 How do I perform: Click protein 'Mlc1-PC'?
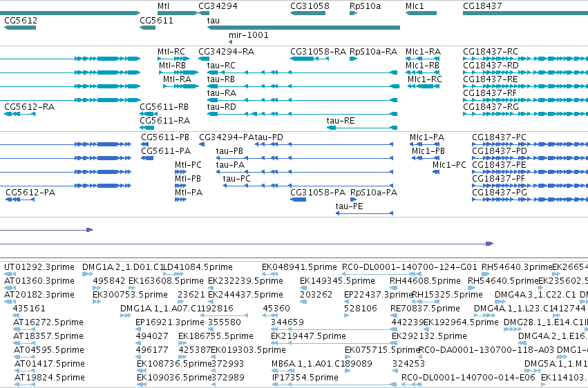(x=449, y=165)
